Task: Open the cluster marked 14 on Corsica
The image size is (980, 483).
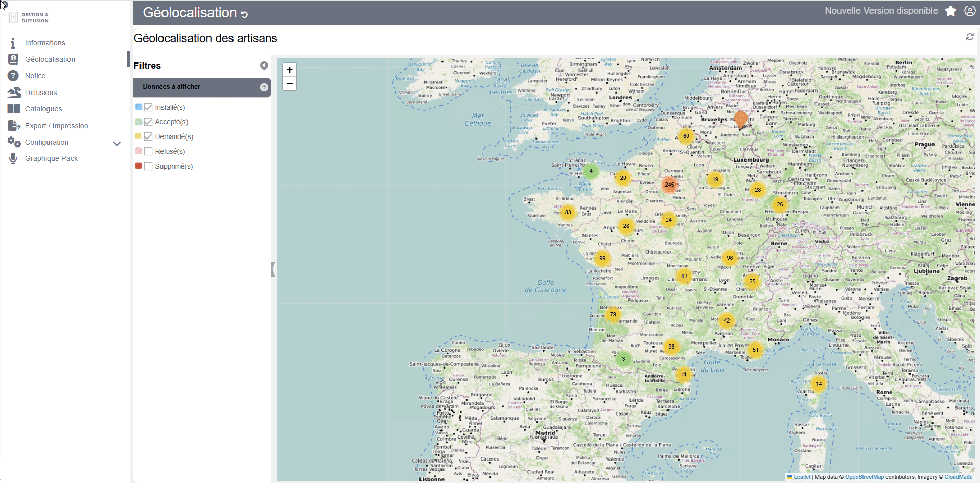Action: pyautogui.click(x=819, y=384)
